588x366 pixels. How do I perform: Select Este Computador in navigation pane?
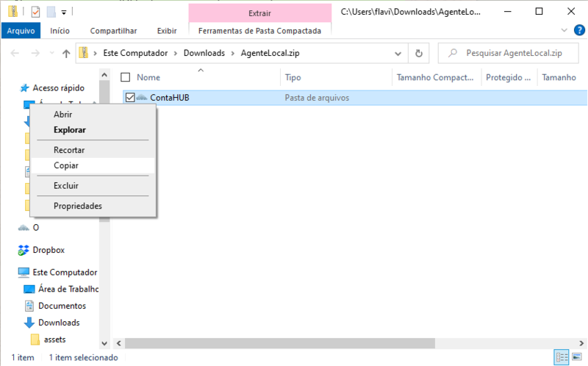pyautogui.click(x=65, y=272)
